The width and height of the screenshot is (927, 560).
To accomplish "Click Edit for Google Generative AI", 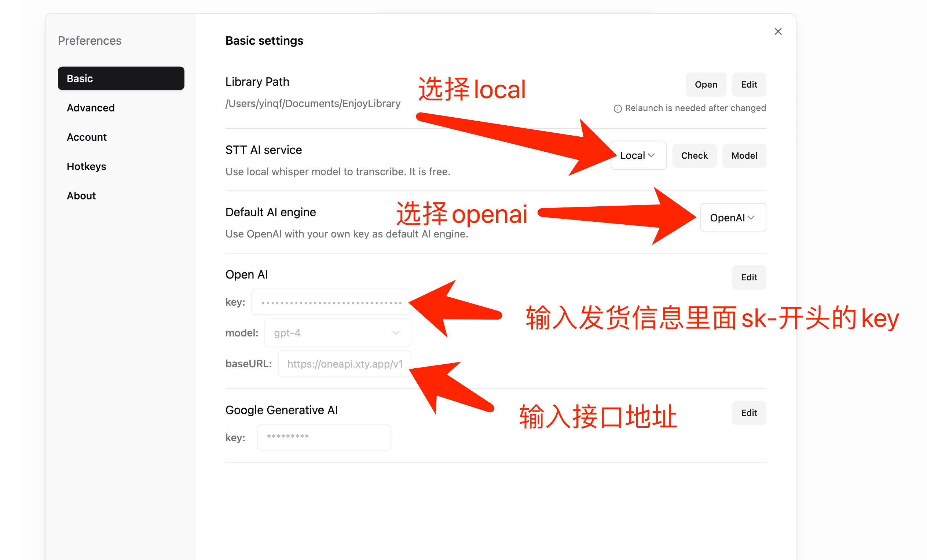I will 748,413.
